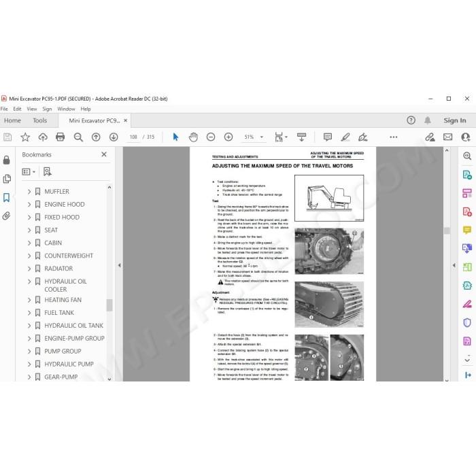476x476 pixels.
Task: Enable scrolling read mode icon
Action: pyautogui.click(x=301, y=137)
